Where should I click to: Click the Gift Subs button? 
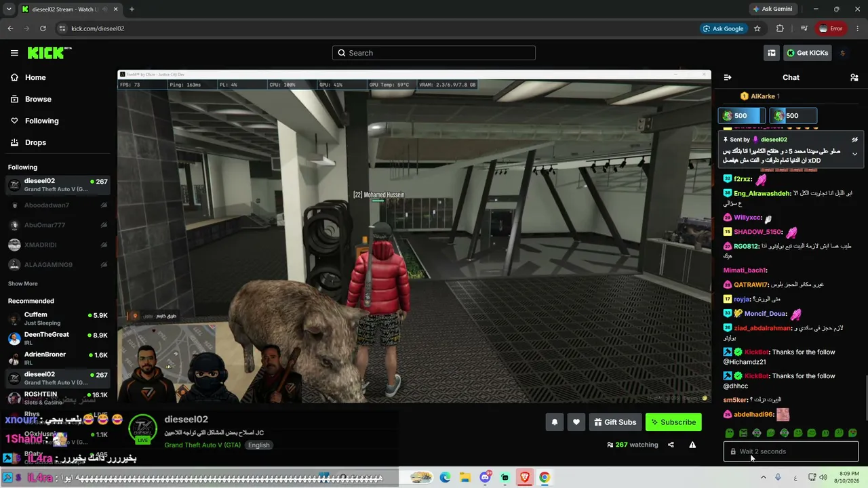coord(615,422)
